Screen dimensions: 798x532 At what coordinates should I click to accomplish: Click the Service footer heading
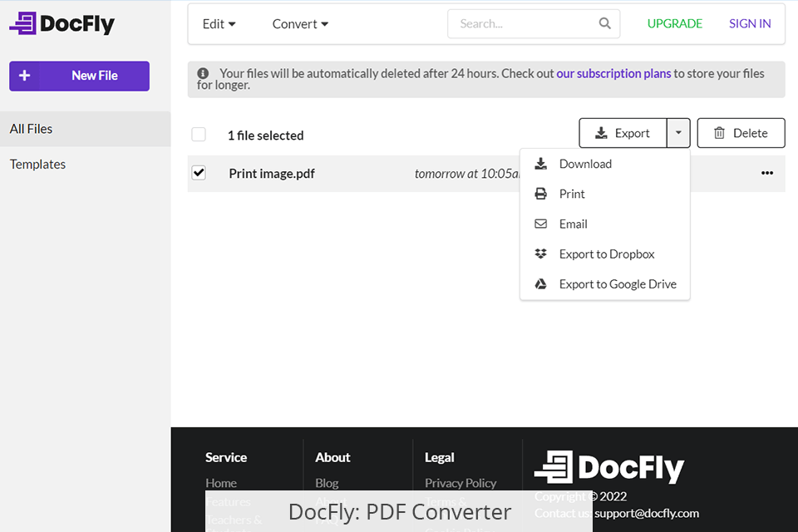226,457
